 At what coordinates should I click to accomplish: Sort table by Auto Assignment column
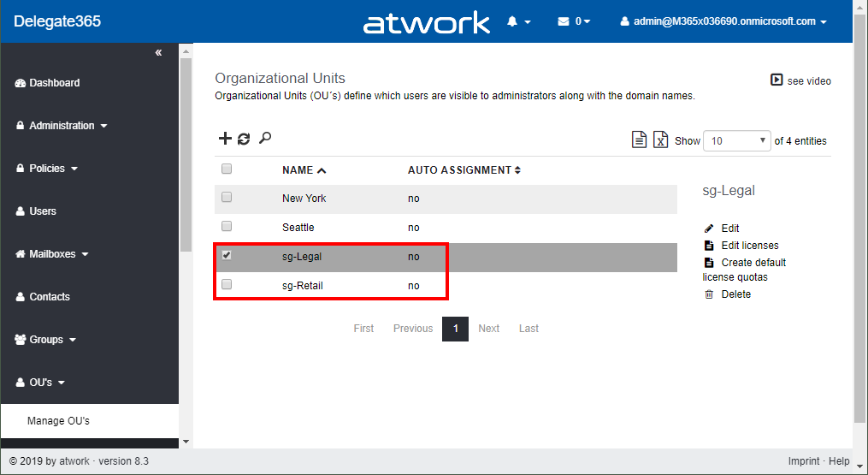coord(464,170)
